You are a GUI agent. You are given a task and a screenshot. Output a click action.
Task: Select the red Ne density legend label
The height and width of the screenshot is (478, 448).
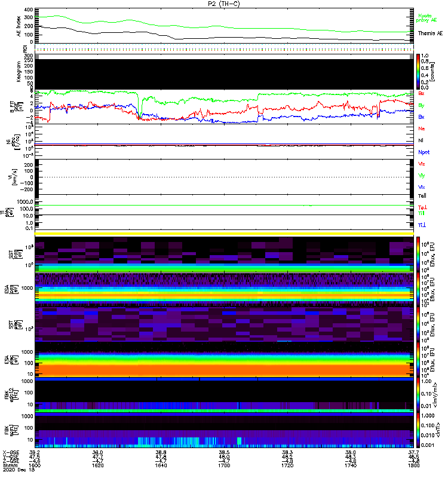click(x=422, y=128)
